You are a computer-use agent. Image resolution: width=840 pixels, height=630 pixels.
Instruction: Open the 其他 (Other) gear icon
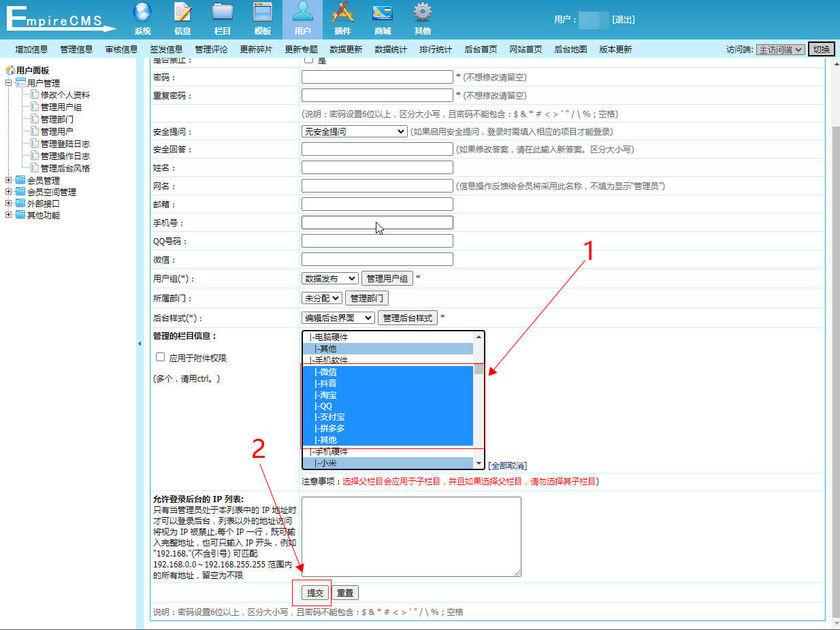(x=423, y=15)
